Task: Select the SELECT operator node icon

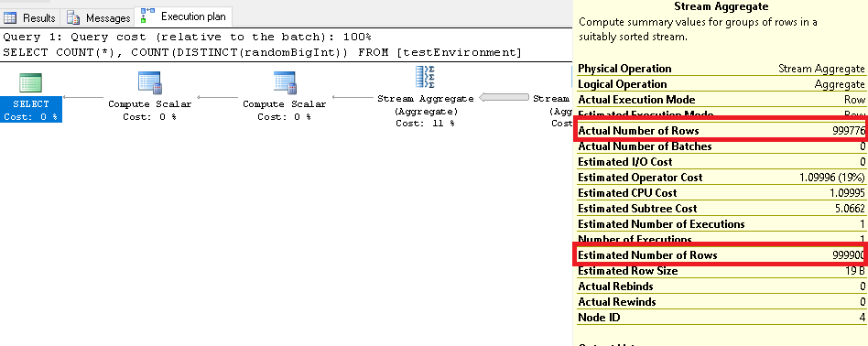Action: pyautogui.click(x=30, y=82)
